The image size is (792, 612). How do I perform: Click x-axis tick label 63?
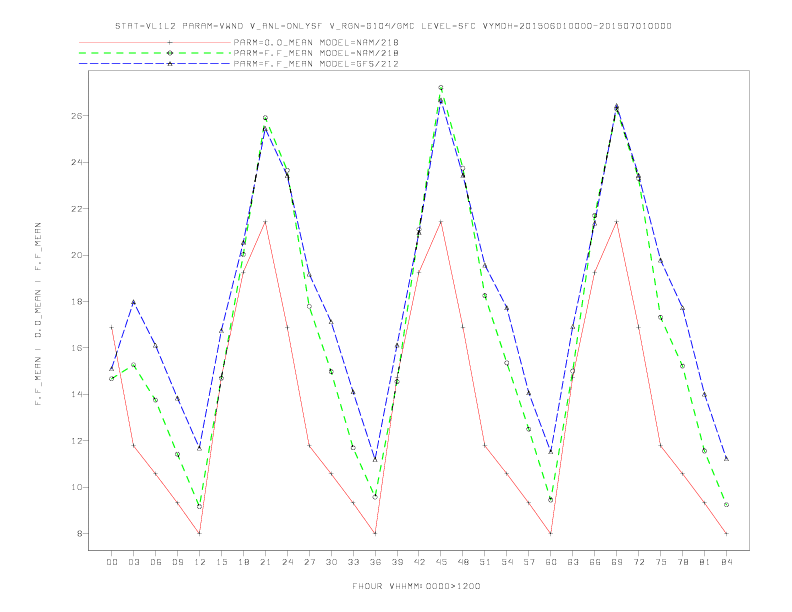[x=573, y=562]
